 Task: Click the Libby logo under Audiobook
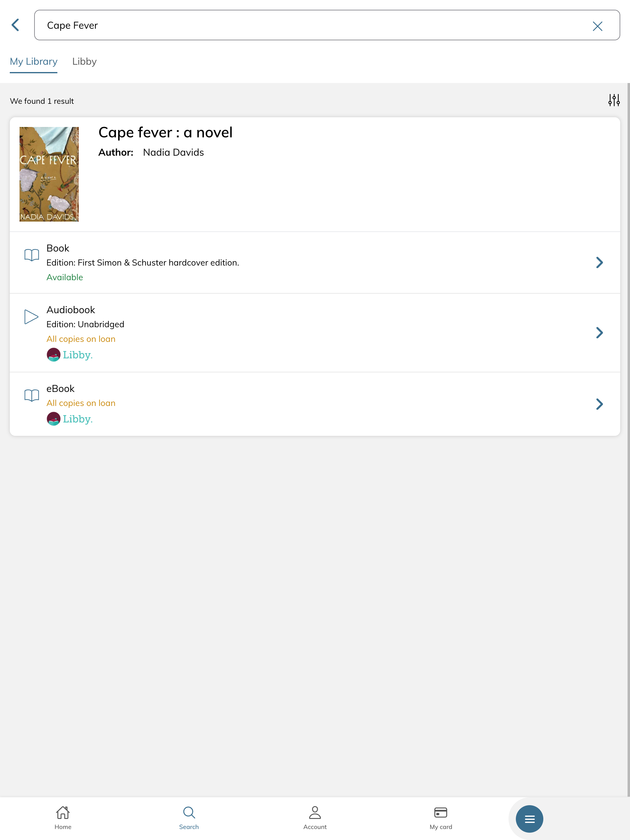(70, 355)
